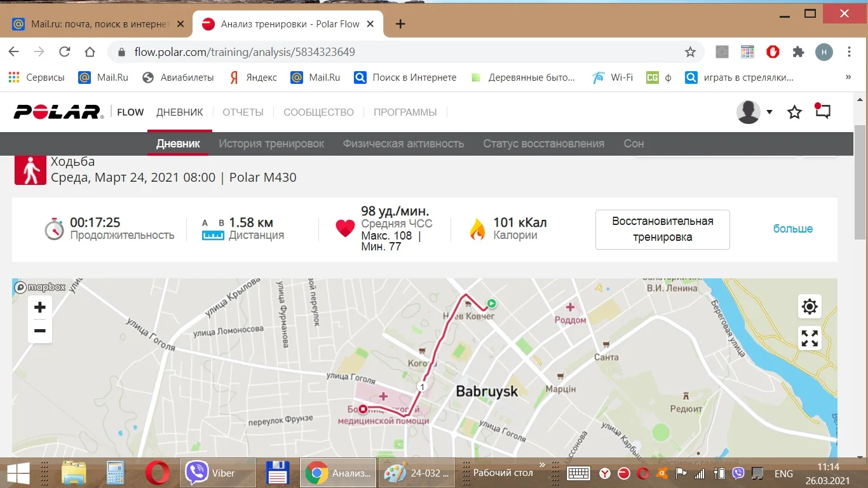868x488 pixels.
Task: Open the user profile dropdown menu
Action: pos(754,112)
